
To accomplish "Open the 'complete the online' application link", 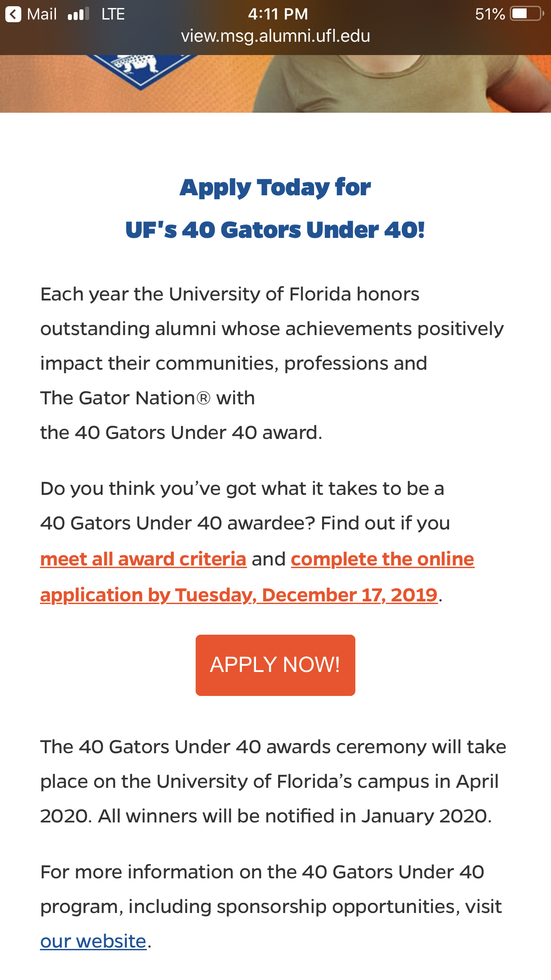I will (382, 559).
